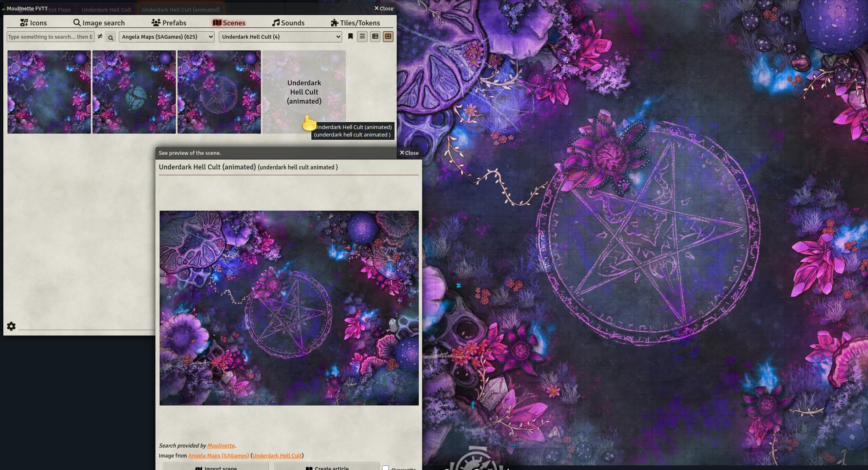The height and width of the screenshot is (470, 868).
Task: Open the Moulinette settings gear icon
Action: [x=11, y=326]
